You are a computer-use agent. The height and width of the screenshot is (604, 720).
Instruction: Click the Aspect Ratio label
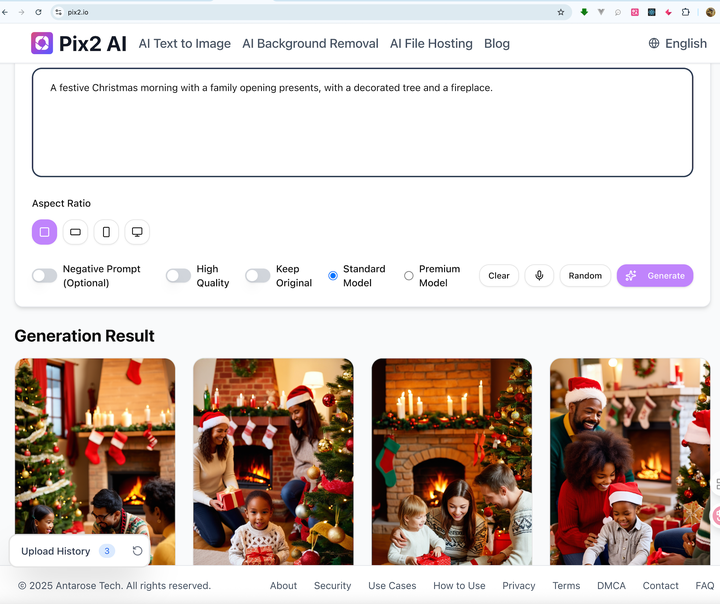61,203
